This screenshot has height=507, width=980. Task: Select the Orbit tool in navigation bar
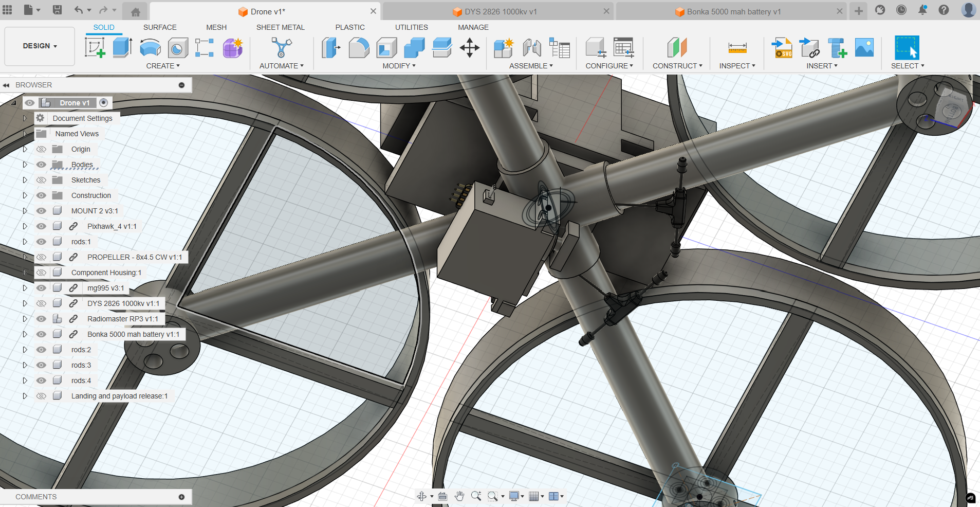pyautogui.click(x=421, y=496)
